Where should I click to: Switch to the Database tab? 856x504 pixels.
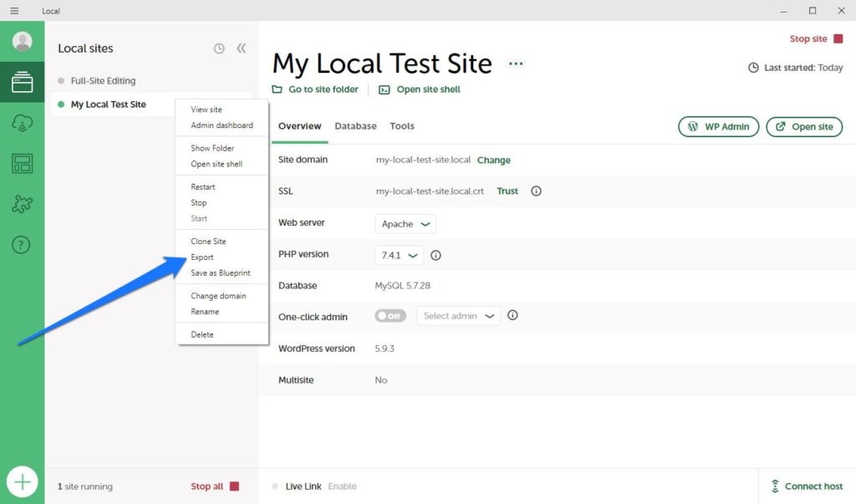[355, 126]
